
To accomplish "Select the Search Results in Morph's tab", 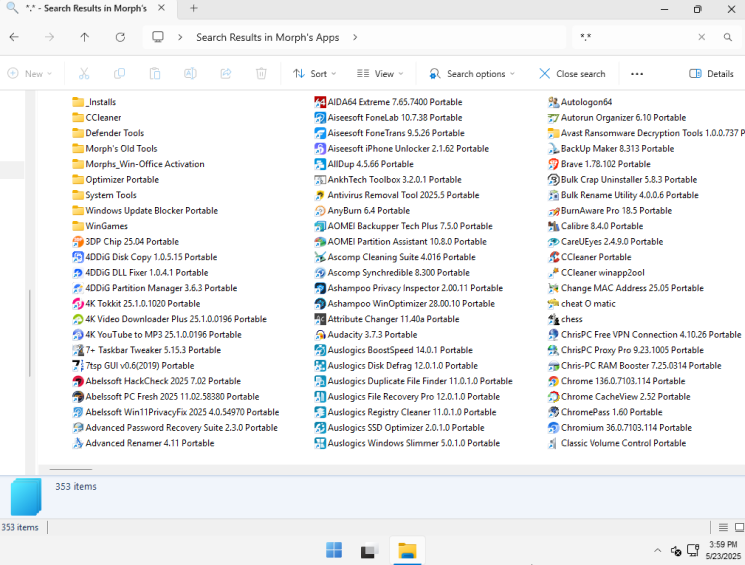I will click(86, 9).
